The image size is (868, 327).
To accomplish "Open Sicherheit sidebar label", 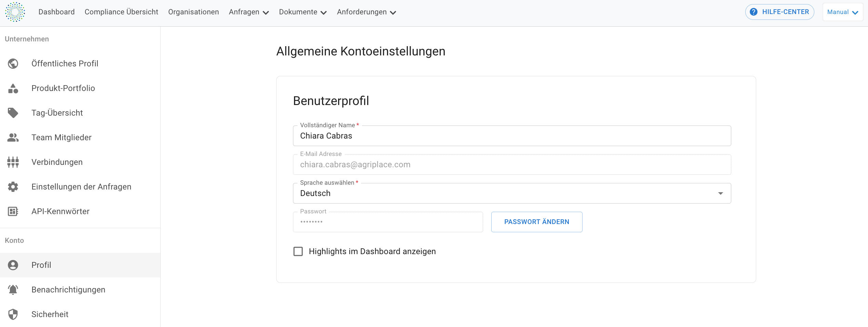I will 50,314.
